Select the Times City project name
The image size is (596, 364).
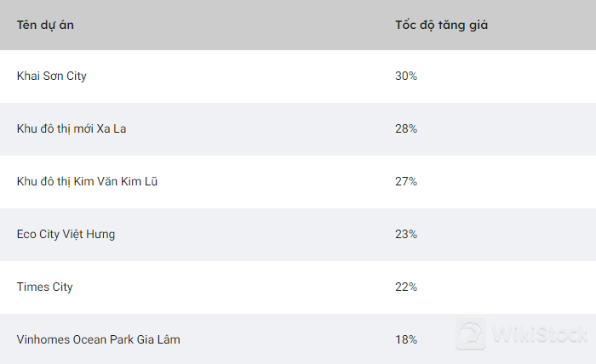tap(44, 287)
